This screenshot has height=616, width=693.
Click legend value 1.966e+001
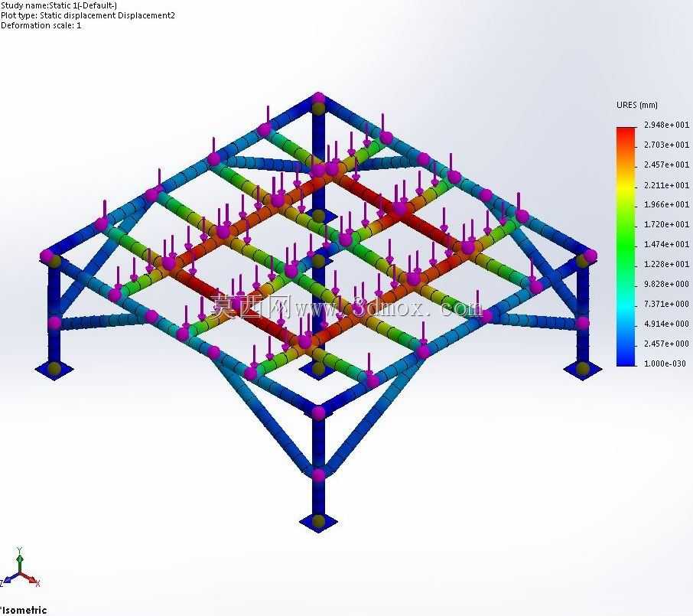click(x=666, y=204)
